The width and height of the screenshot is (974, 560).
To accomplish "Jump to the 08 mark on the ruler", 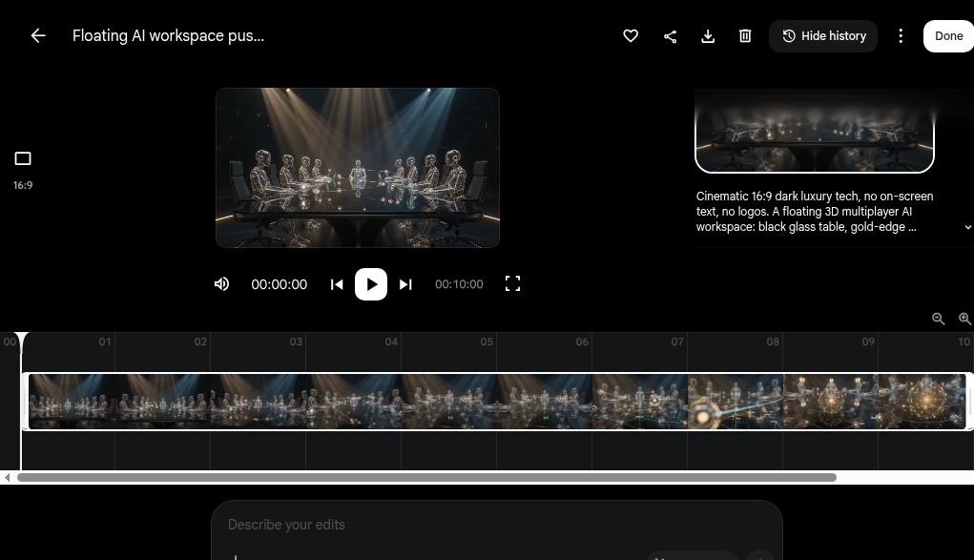I will point(772,342).
